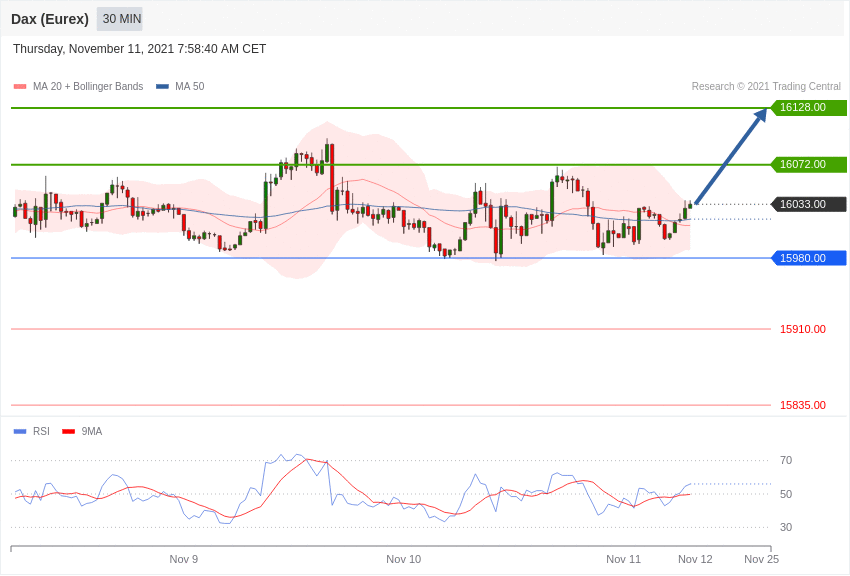Click 'Research © 2021 Trading Central' credit
Screen dimensions: 850x576
766,86
